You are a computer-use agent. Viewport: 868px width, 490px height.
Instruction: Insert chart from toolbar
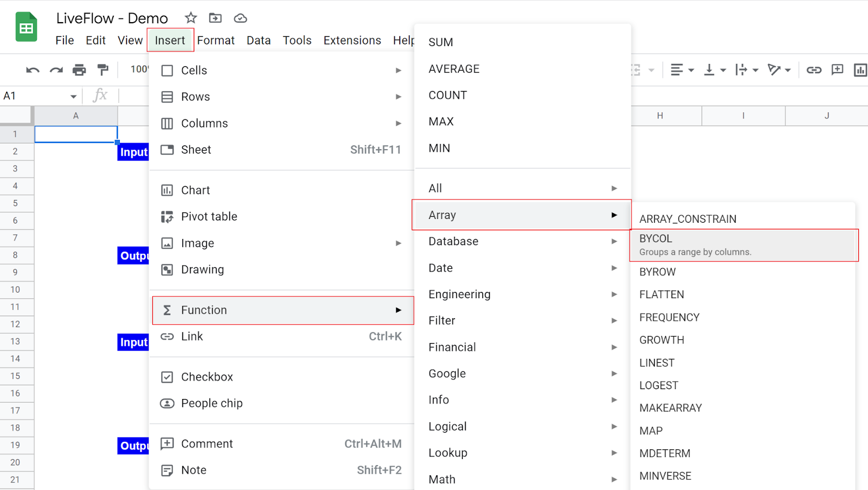coord(860,70)
